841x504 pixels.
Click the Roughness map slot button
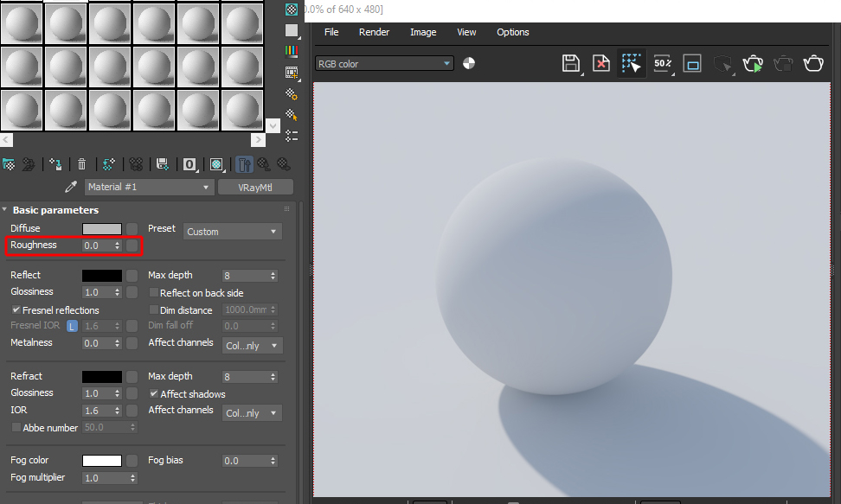click(x=132, y=246)
